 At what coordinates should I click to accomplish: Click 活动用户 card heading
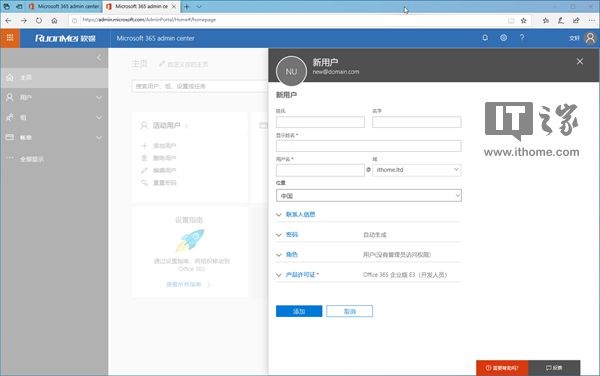[x=166, y=125]
